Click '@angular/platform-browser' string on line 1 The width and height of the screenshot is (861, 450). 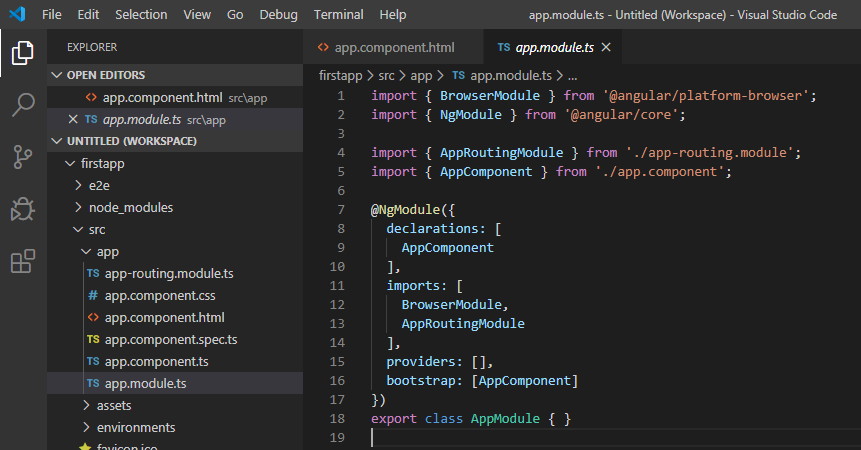[x=705, y=95]
